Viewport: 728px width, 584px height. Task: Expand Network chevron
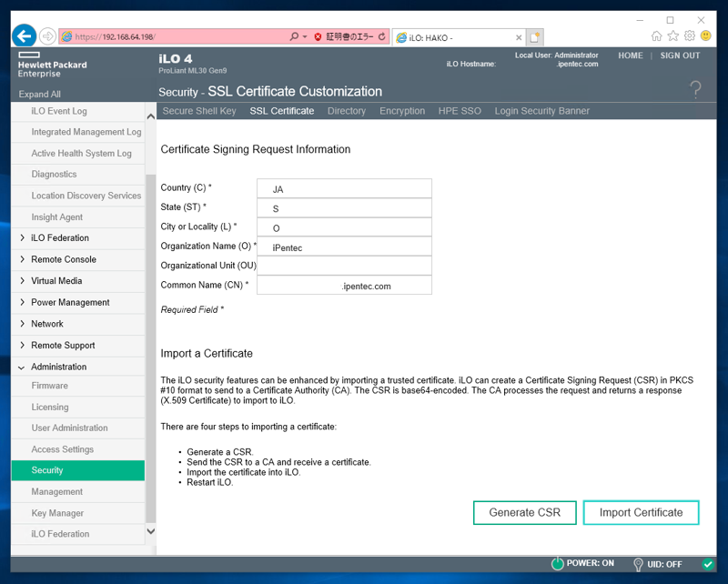22,324
